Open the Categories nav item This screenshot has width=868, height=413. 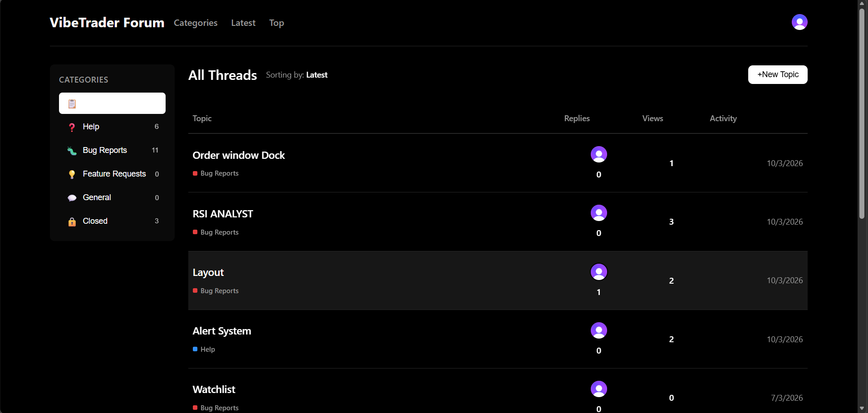pos(196,23)
